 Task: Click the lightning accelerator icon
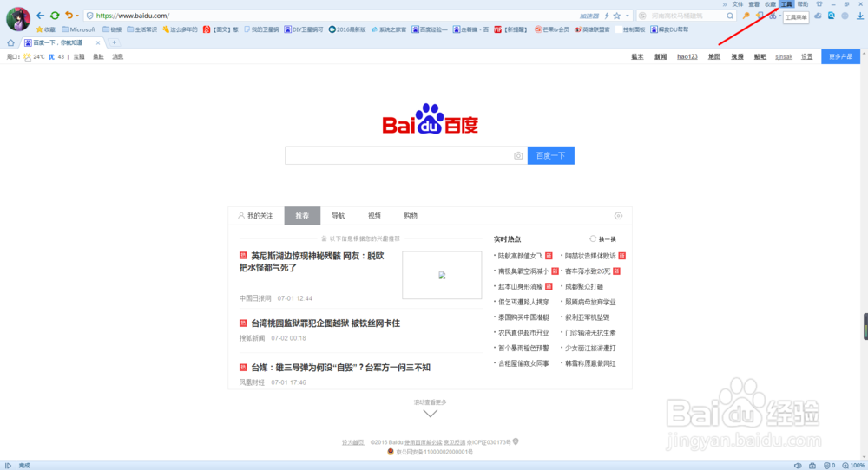(x=607, y=16)
